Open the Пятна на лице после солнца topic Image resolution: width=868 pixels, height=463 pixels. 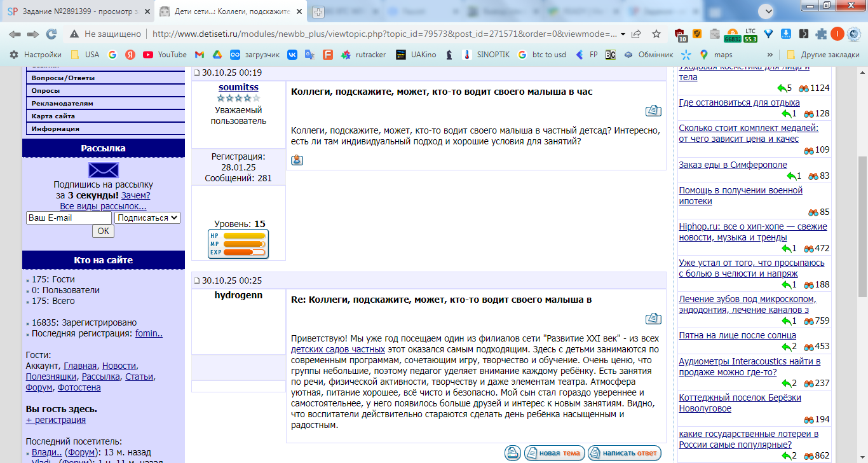point(738,335)
